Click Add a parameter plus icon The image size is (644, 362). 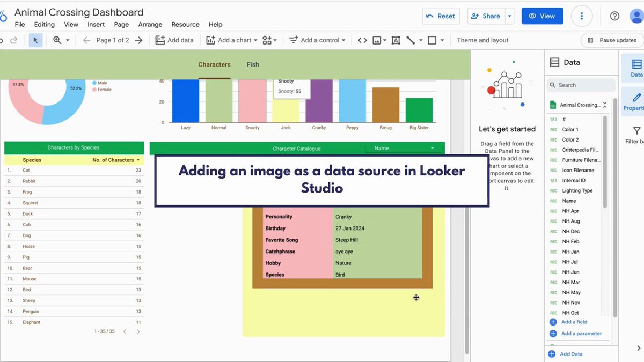(x=553, y=334)
